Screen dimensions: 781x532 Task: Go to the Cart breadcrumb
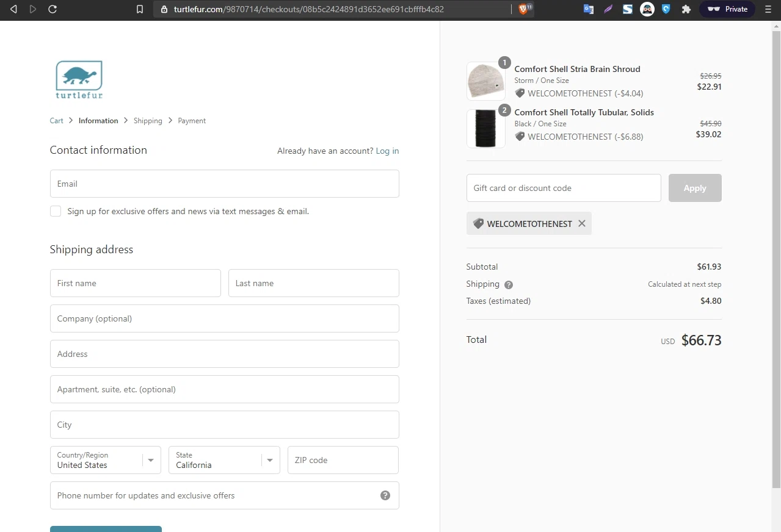pos(56,121)
